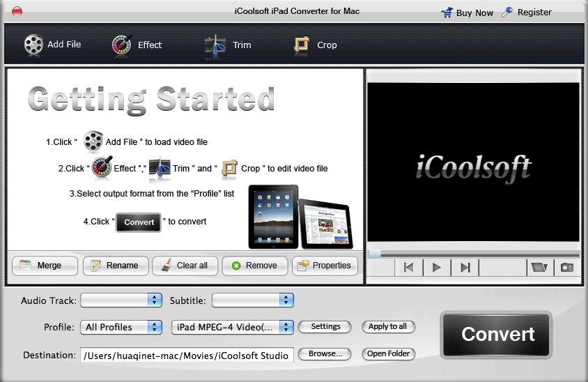
Task: Start conversion with the large Convert button
Action: click(497, 335)
